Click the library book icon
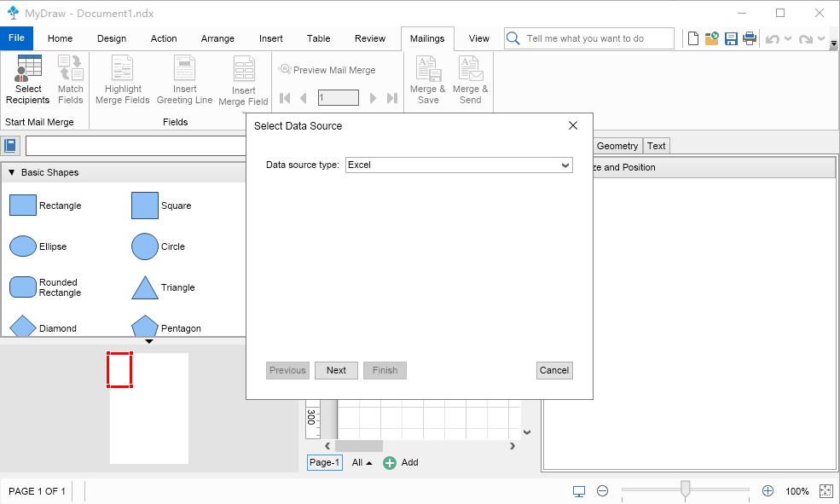Viewport: 840px width, 504px height. (10, 146)
